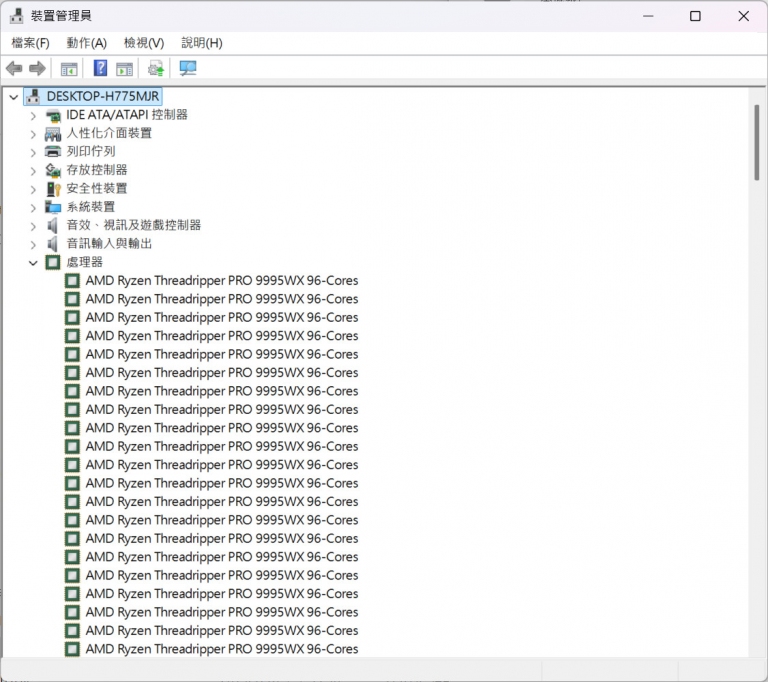Click the Back arrow in the toolbar
Image resolution: width=768 pixels, height=682 pixels.
click(14, 68)
